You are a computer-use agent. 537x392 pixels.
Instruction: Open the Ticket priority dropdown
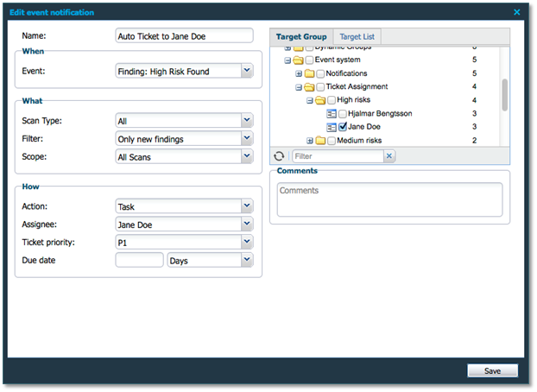click(x=247, y=243)
